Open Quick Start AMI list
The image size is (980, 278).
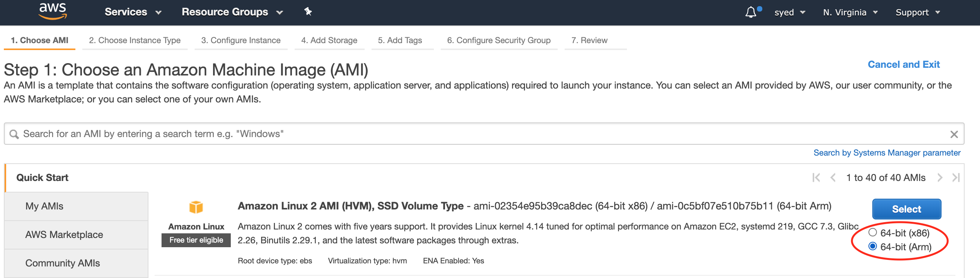coord(42,178)
